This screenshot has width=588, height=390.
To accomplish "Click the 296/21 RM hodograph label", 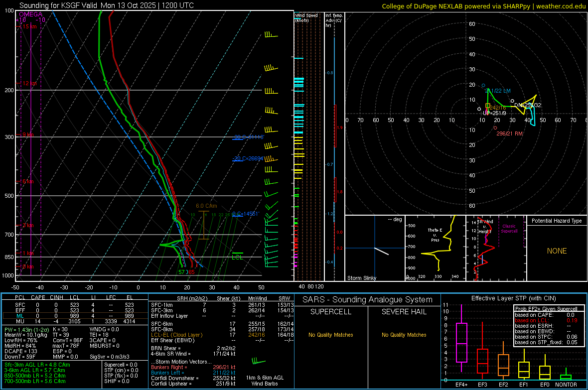I will click(509, 133).
